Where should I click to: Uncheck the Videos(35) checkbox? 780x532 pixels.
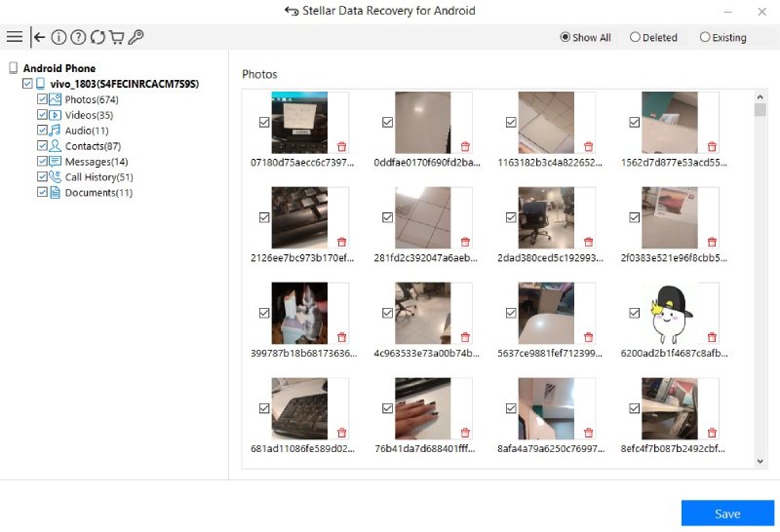point(42,115)
